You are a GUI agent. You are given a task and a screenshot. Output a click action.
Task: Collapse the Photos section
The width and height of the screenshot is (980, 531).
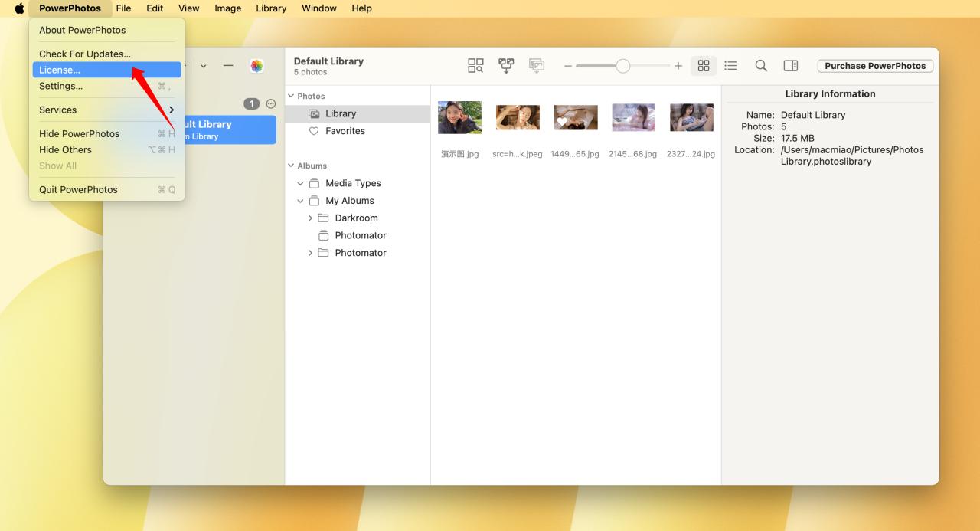pos(291,96)
